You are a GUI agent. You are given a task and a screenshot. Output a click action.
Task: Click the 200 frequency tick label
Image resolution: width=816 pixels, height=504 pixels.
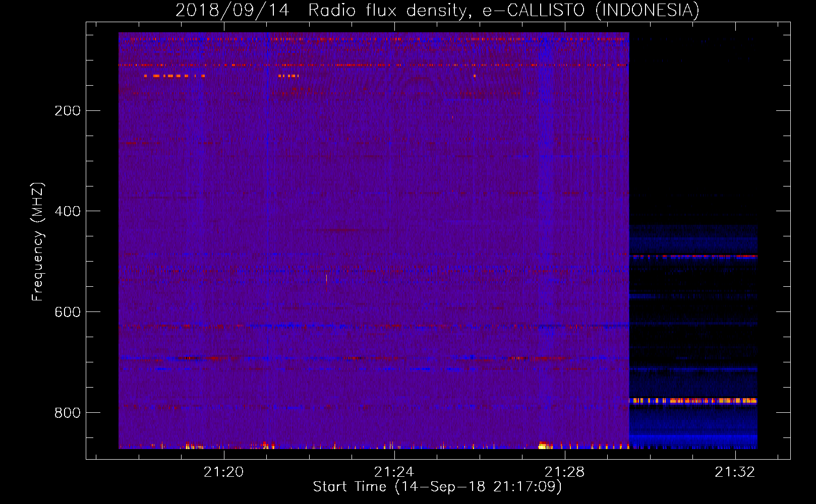tap(68, 111)
